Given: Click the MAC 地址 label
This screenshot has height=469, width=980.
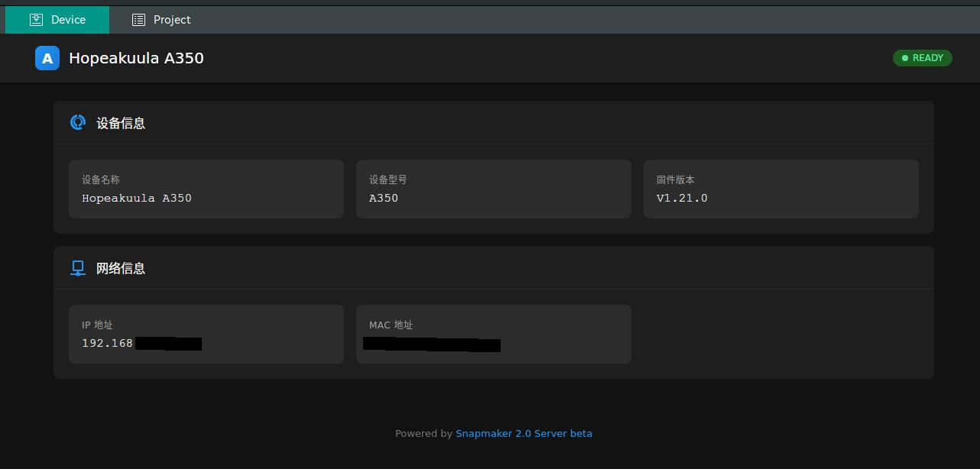Looking at the screenshot, I should 391,325.
